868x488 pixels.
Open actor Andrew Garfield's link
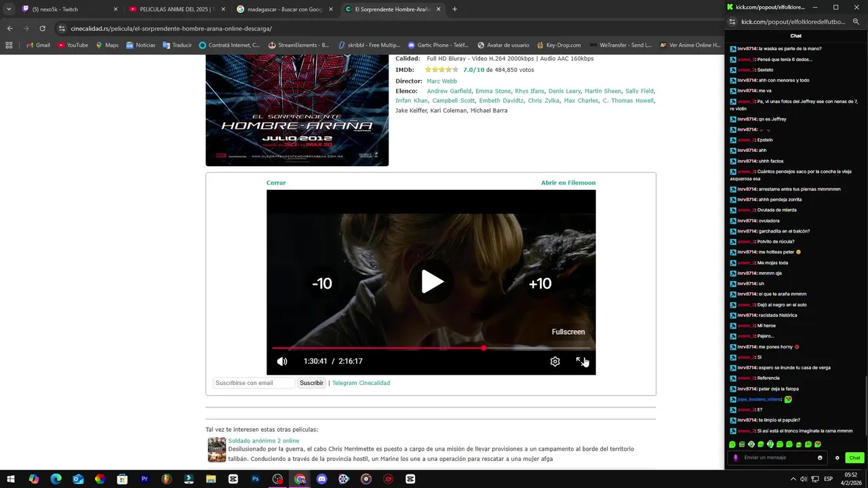pos(449,91)
